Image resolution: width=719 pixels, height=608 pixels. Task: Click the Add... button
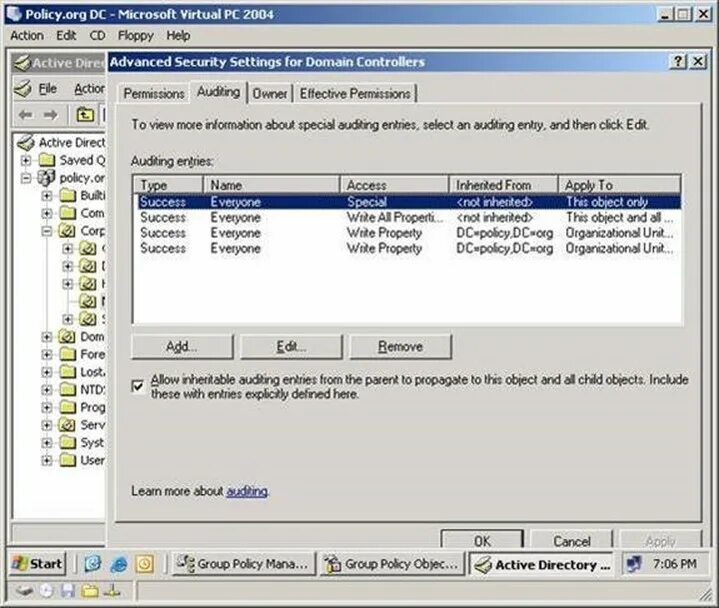[x=182, y=346]
